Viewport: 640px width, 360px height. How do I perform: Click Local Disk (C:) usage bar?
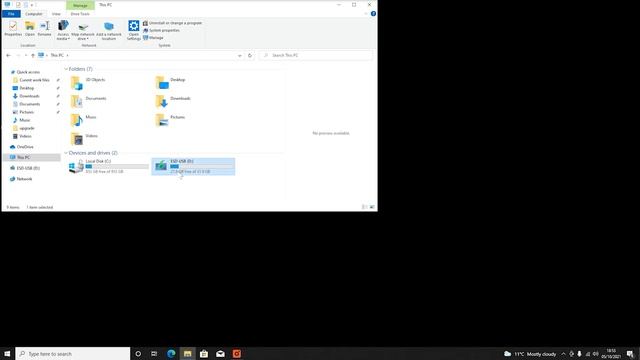(x=117, y=167)
